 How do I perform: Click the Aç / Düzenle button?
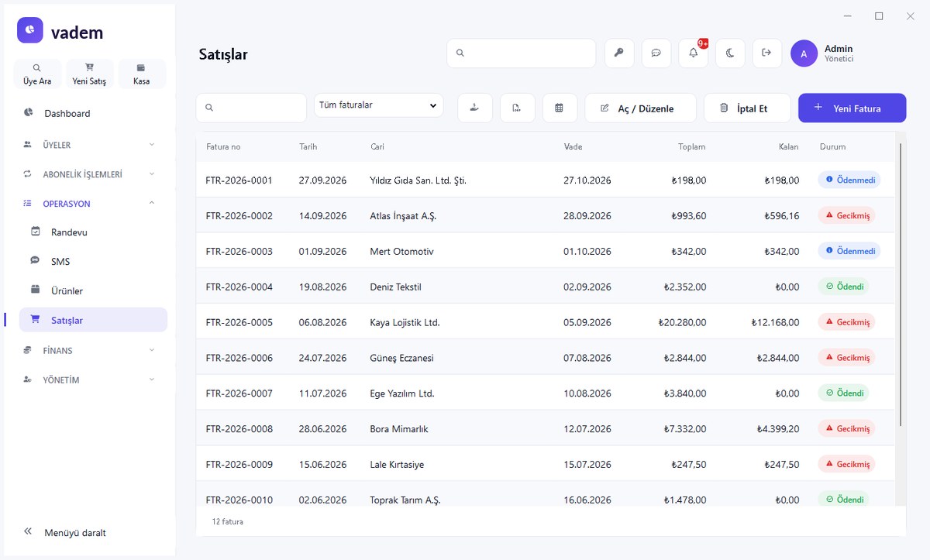[x=641, y=108]
